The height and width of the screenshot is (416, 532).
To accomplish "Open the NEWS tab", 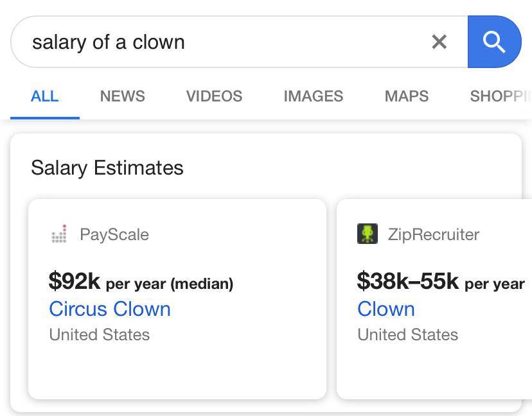I will coord(122,96).
